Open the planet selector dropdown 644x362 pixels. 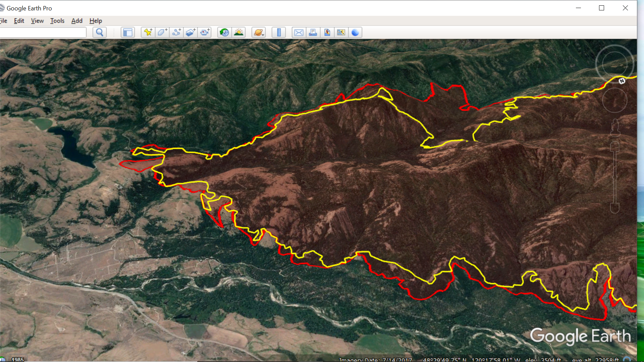259,33
